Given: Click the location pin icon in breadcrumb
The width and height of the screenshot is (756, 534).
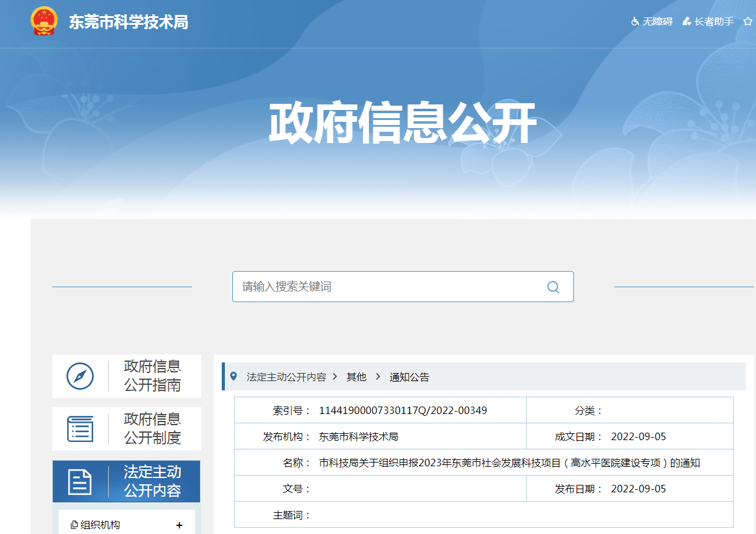Looking at the screenshot, I should (234, 377).
